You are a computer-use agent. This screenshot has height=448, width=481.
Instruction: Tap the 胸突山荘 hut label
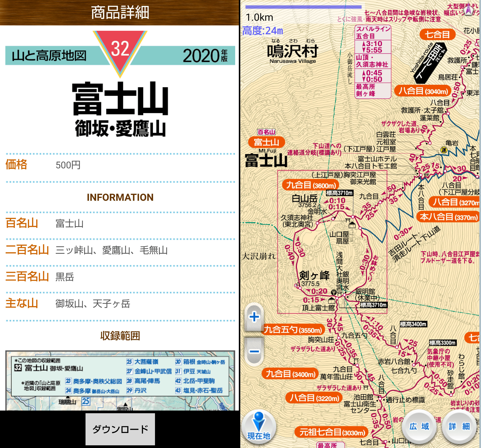pos(321,340)
